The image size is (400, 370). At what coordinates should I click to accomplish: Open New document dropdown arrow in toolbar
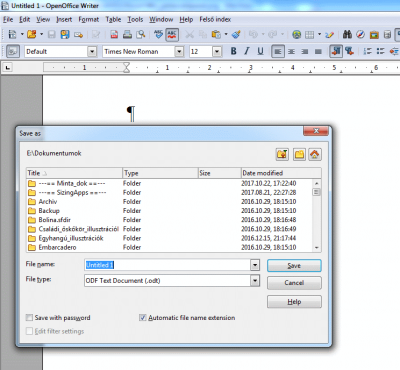click(22, 34)
